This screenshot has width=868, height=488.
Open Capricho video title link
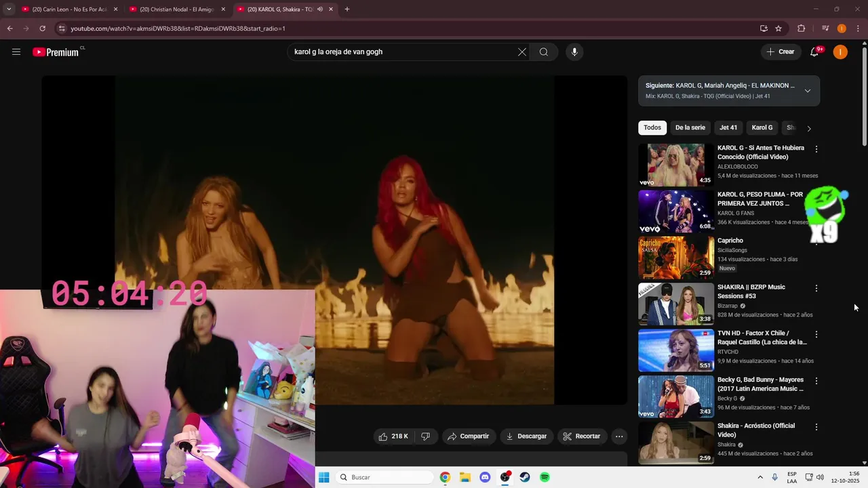(730, 241)
